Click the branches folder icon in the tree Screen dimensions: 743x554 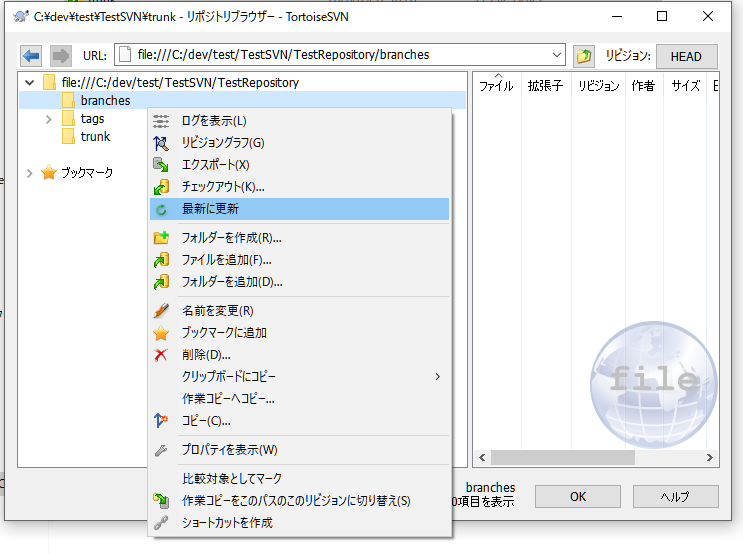point(68,100)
